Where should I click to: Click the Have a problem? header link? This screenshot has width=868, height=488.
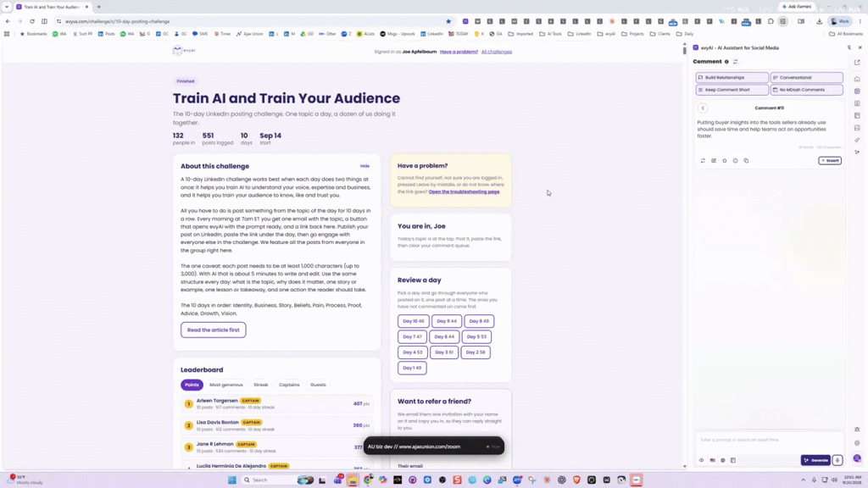459,52
